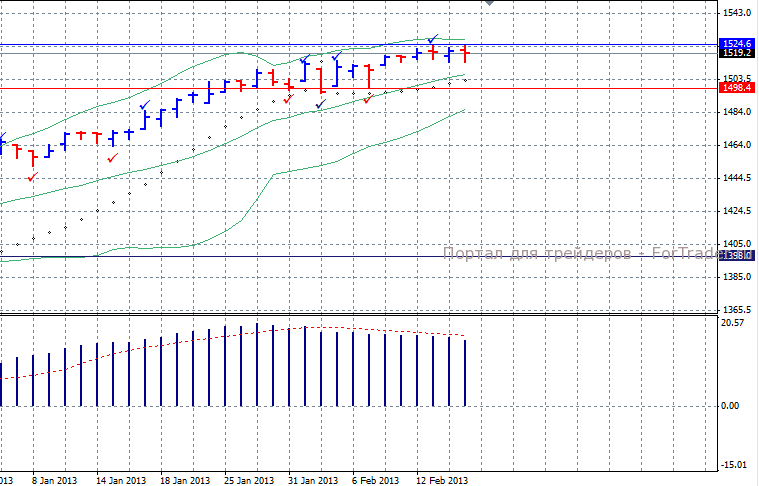Click the 1385.0 value on price axis

pos(736,276)
